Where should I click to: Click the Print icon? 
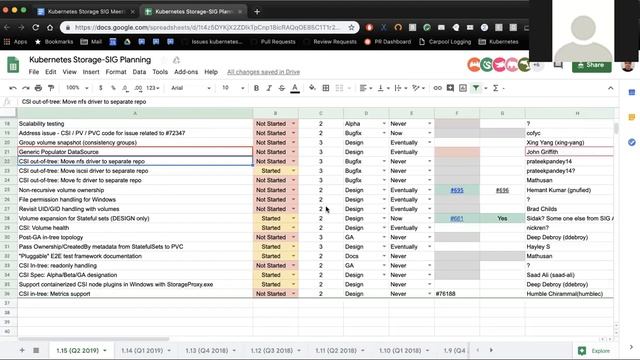click(x=38, y=88)
